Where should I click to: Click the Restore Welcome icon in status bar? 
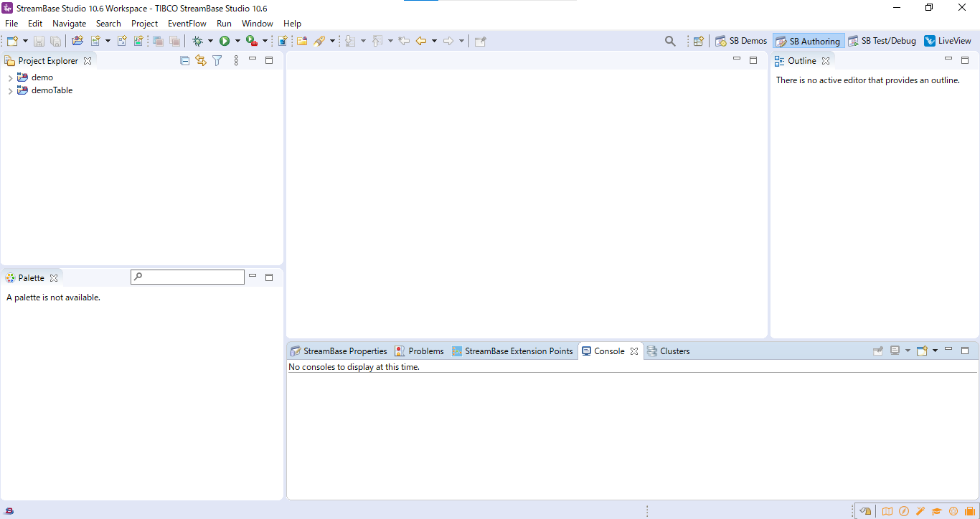click(865, 511)
